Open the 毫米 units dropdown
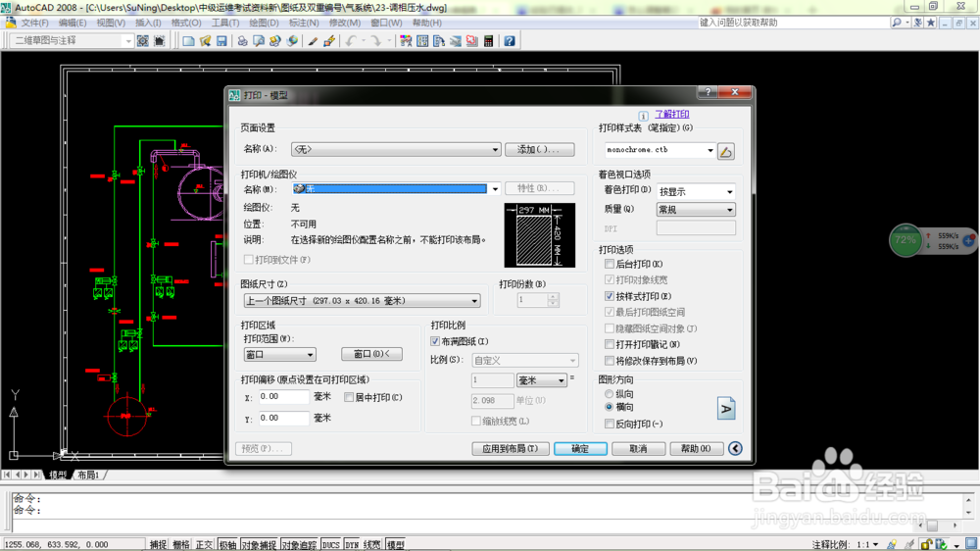The width and height of the screenshot is (980, 551). coord(541,380)
